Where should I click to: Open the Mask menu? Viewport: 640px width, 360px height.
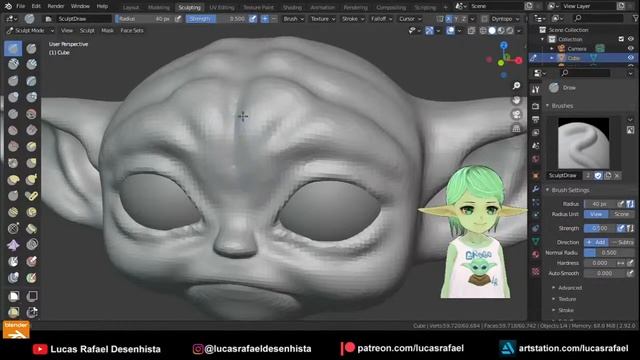tap(107, 30)
